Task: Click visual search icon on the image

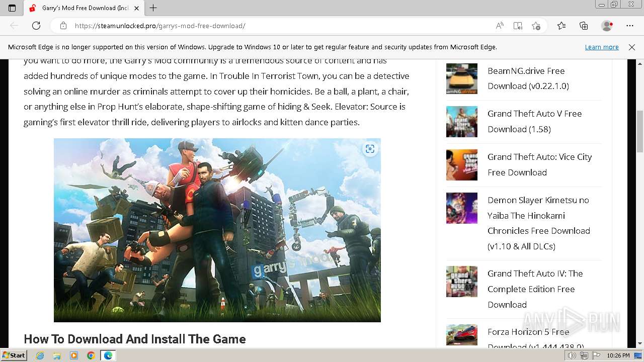Action: point(370,149)
